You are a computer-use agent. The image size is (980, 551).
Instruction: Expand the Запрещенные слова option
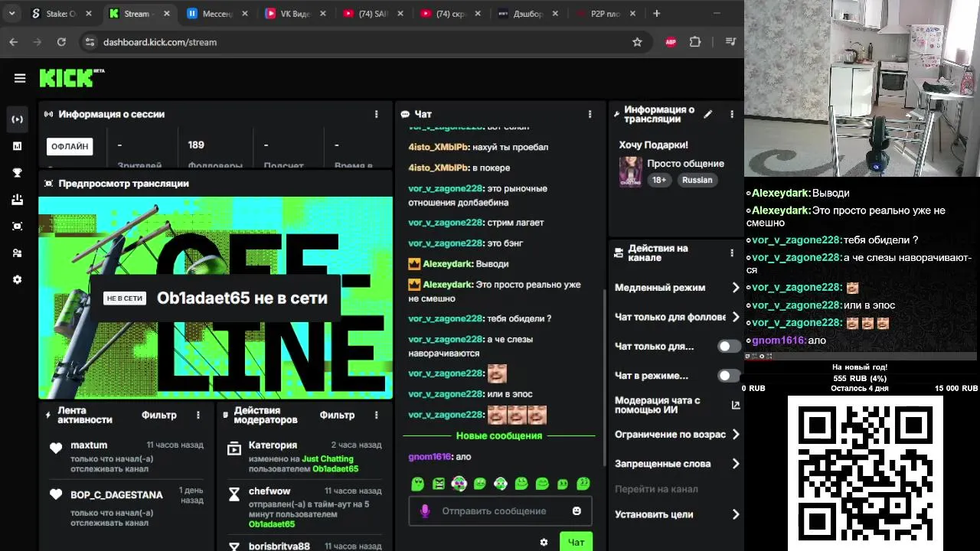click(677, 464)
